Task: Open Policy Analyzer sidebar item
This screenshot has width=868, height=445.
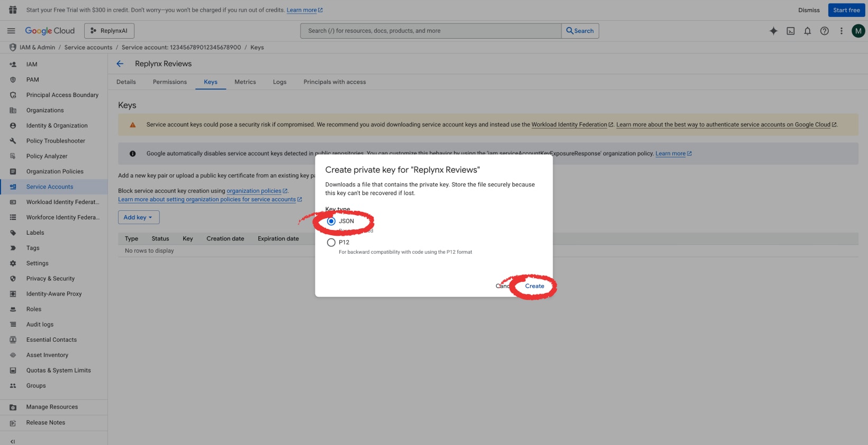Action: (53, 156)
